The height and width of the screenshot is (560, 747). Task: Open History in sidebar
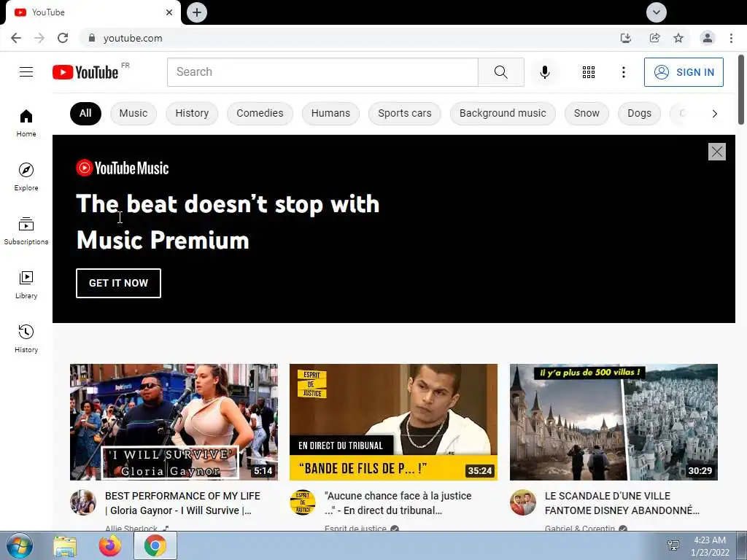(26, 338)
